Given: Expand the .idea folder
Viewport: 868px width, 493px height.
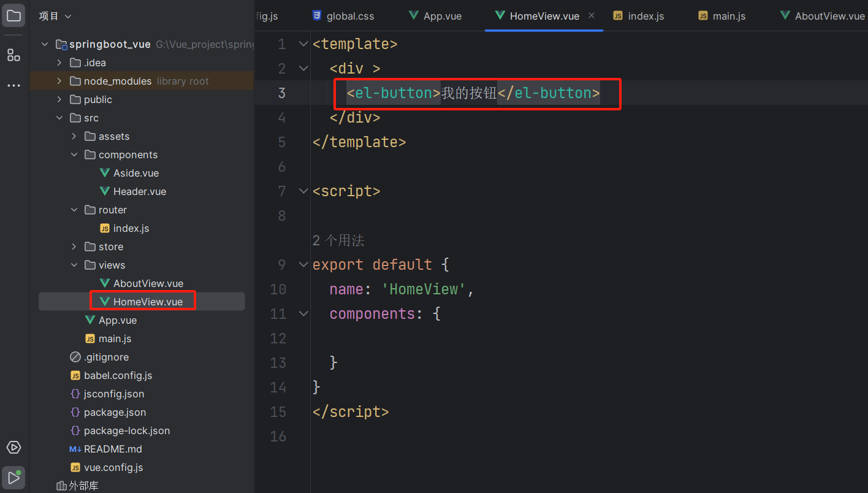Looking at the screenshot, I should [59, 63].
